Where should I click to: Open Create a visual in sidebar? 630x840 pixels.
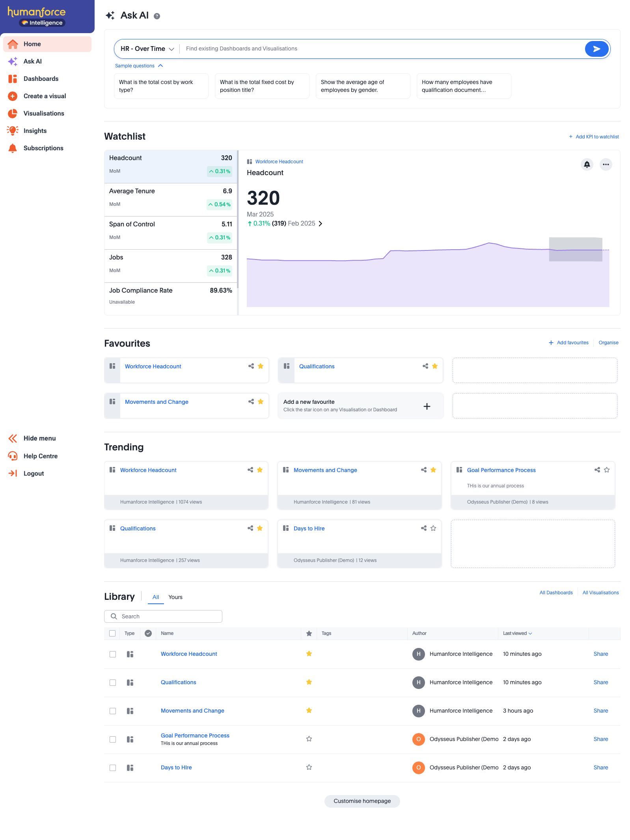click(x=47, y=96)
